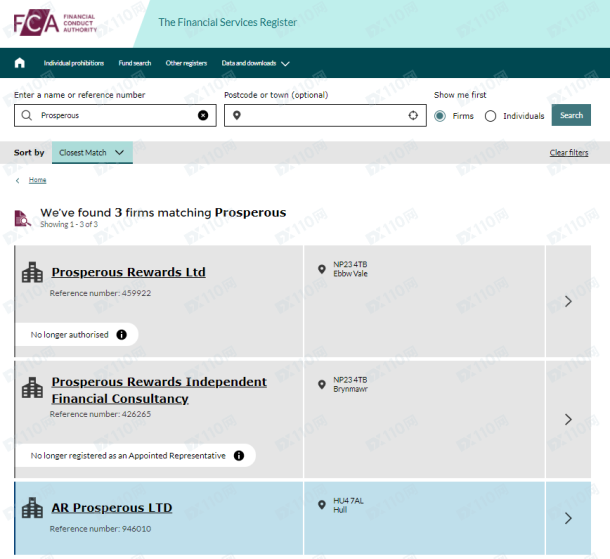Click the Home breadcrumb link
This screenshot has height=559, width=610.
click(x=37, y=180)
